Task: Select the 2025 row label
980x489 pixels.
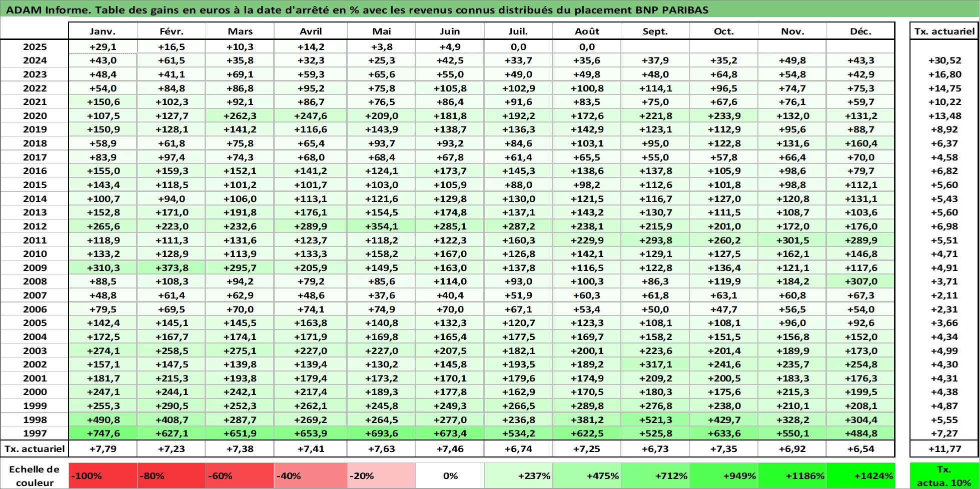Action: (35, 47)
